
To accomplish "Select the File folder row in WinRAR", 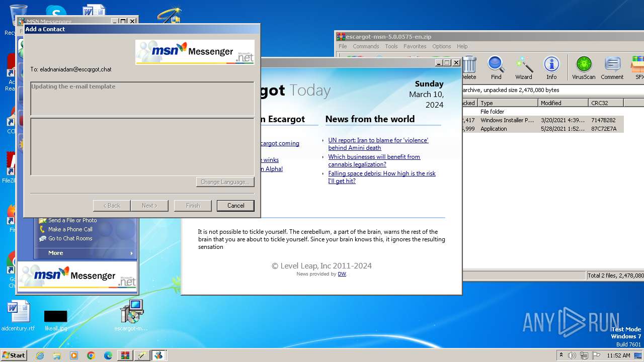I will point(543,112).
